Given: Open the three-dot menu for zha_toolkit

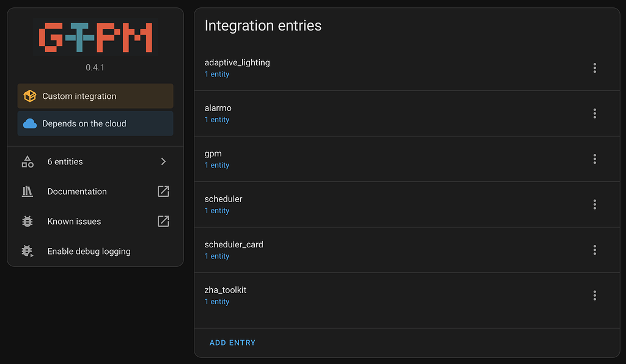Looking at the screenshot, I should point(594,295).
